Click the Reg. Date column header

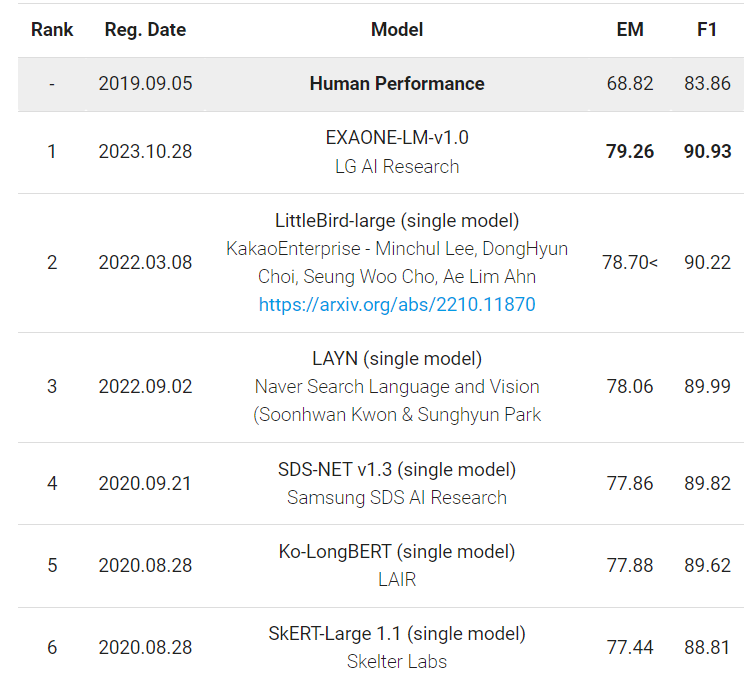(x=145, y=30)
